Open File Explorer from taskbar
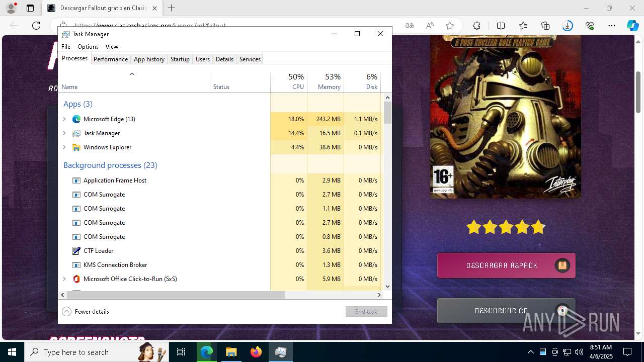 (x=231, y=352)
